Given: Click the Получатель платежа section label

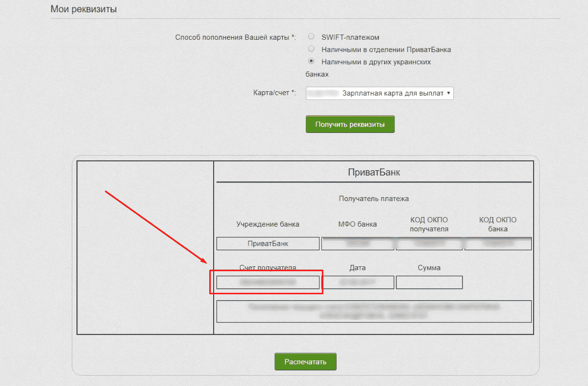Looking at the screenshot, I should point(374,199).
